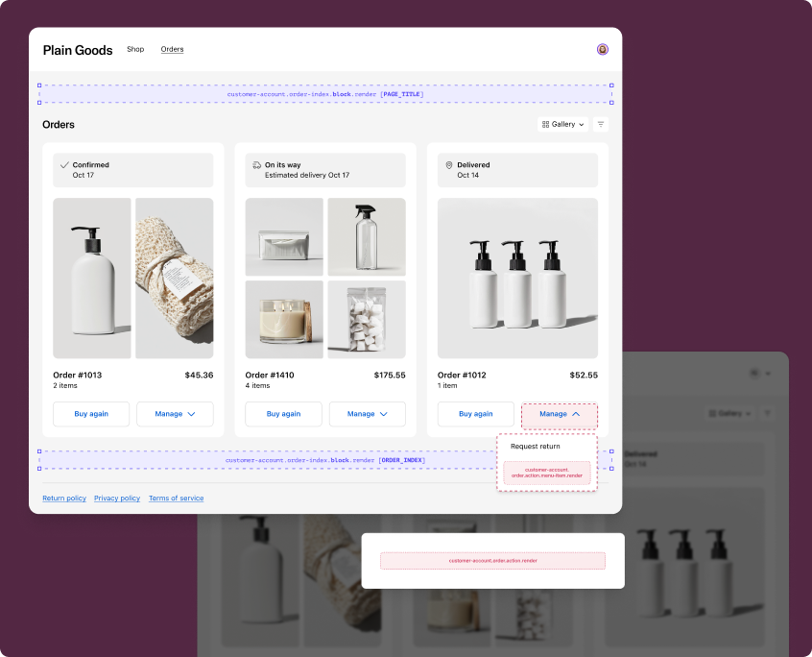Click the Orders page heading
812x657 pixels.
tap(59, 125)
